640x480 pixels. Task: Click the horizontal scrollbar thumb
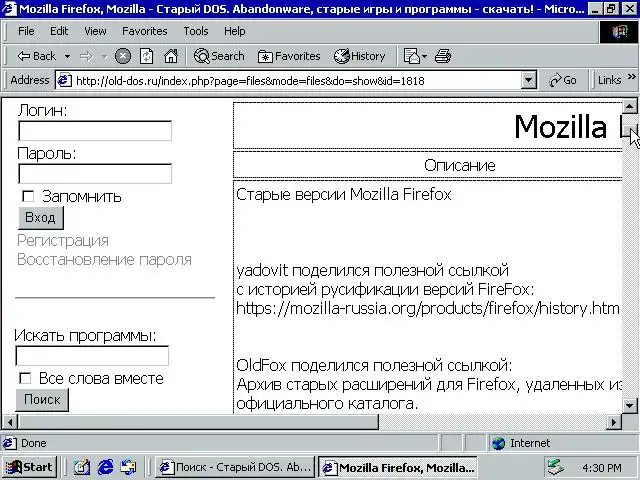[198, 422]
